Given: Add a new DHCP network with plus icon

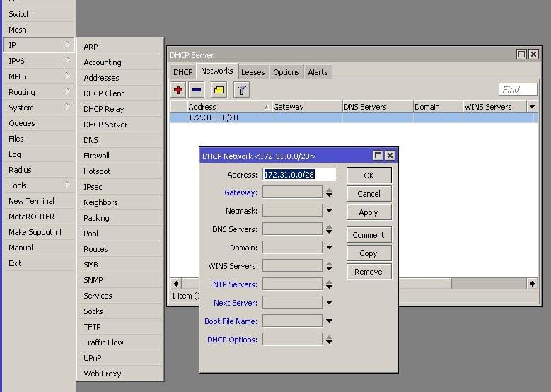Looking at the screenshot, I should pos(178,90).
